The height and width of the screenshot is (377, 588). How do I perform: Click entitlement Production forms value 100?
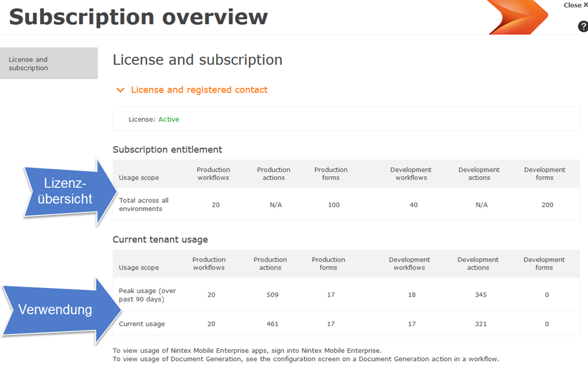click(x=334, y=205)
